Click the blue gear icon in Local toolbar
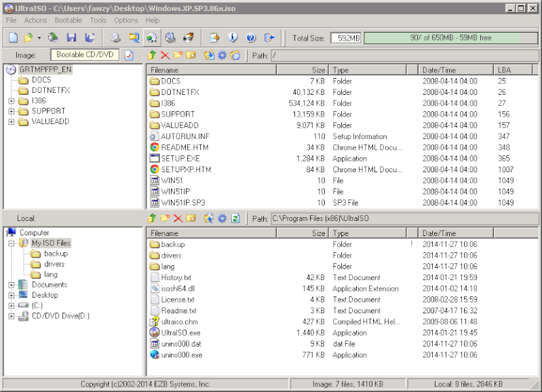The image size is (542, 392). [x=222, y=218]
